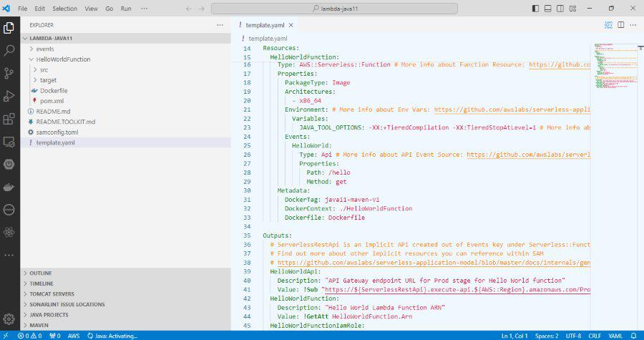Expand the TIMELINE section

(125, 283)
